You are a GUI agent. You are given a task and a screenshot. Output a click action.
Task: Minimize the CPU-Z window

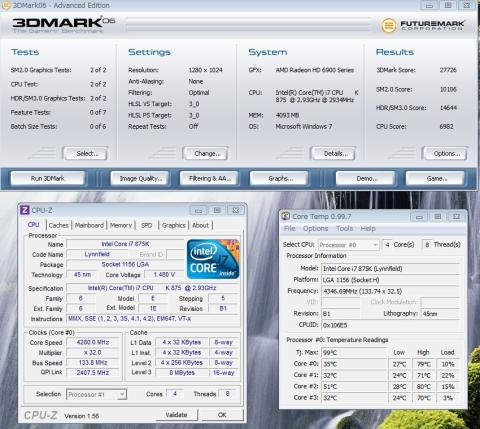point(199,210)
